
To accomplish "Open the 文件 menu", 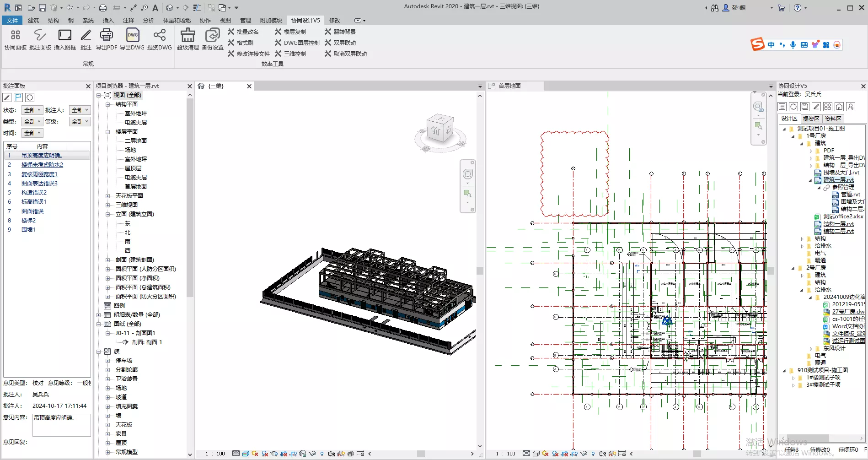I will 12,20.
